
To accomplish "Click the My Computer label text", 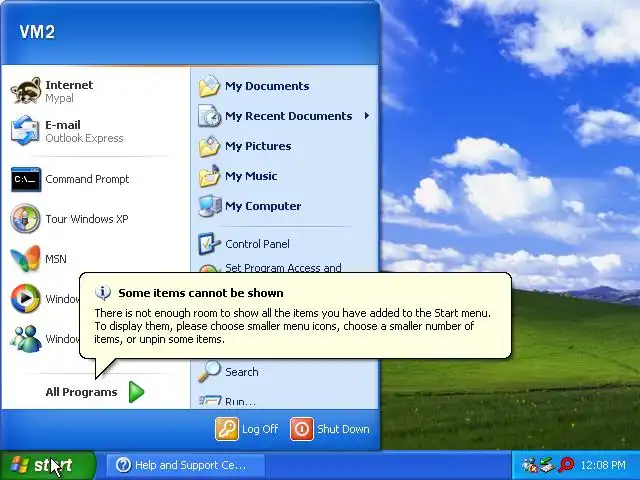I will (263, 206).
